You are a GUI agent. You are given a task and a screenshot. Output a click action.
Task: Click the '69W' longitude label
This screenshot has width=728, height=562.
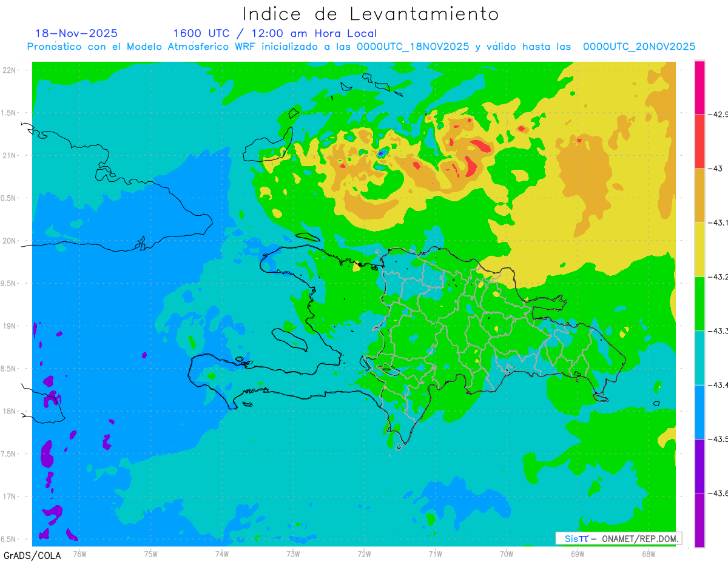point(577,554)
